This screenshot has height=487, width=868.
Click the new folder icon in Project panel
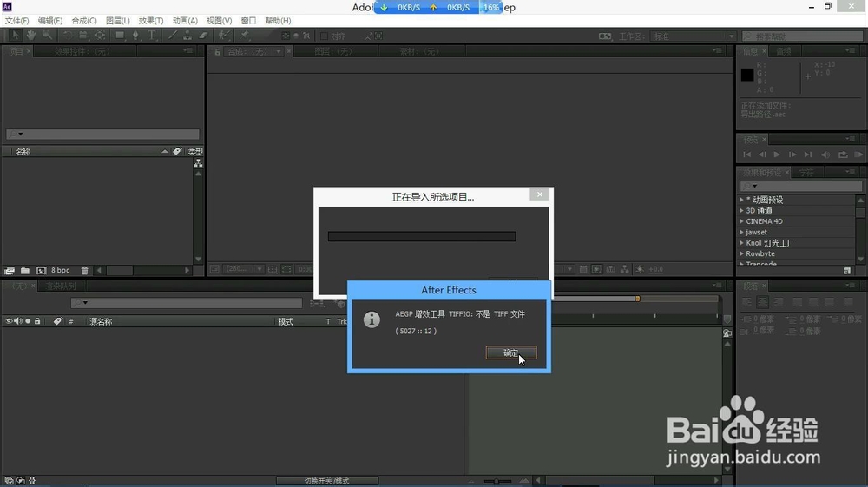(25, 271)
